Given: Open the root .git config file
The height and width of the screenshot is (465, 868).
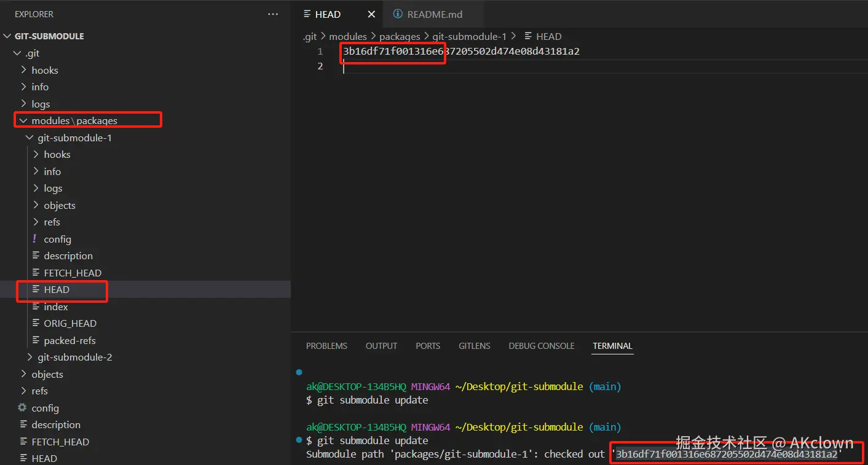Looking at the screenshot, I should tap(45, 408).
